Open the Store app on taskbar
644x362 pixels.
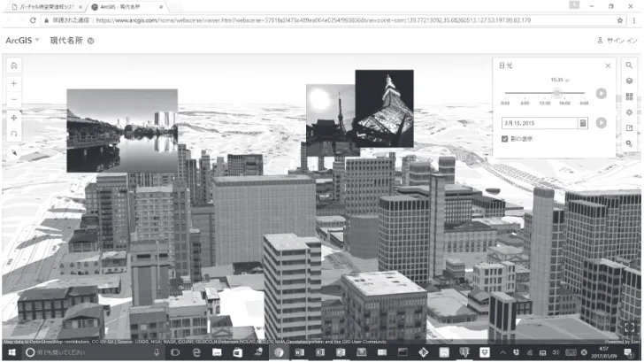click(237, 352)
